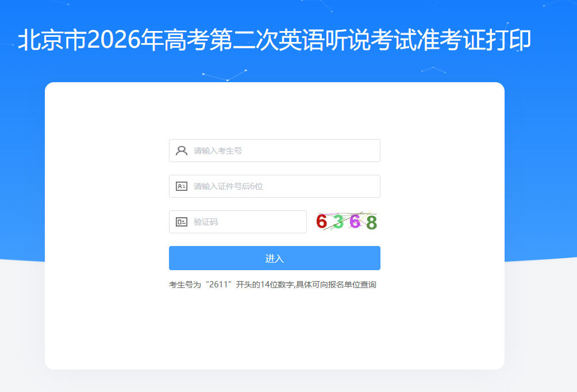Click the blue header background above the card

click(288, 68)
